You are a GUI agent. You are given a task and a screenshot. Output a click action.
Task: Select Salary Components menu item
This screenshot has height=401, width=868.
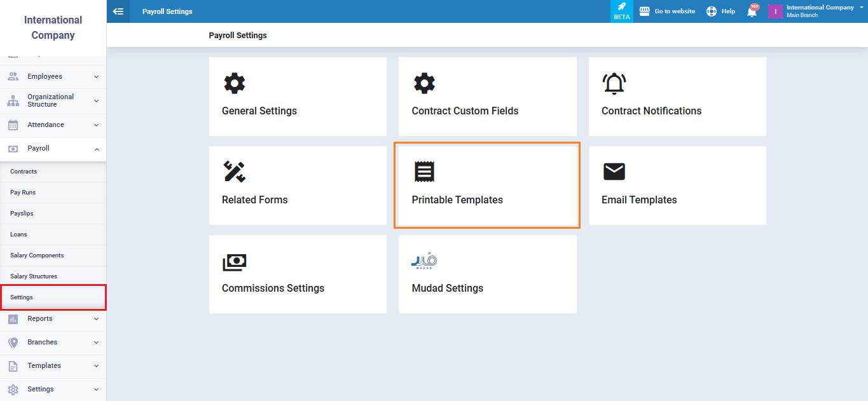[x=37, y=255]
